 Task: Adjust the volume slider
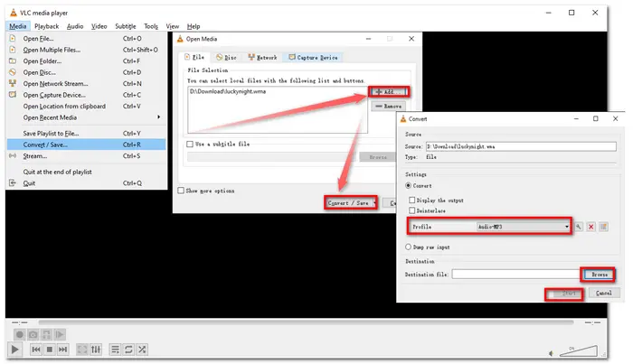pyautogui.click(x=579, y=350)
